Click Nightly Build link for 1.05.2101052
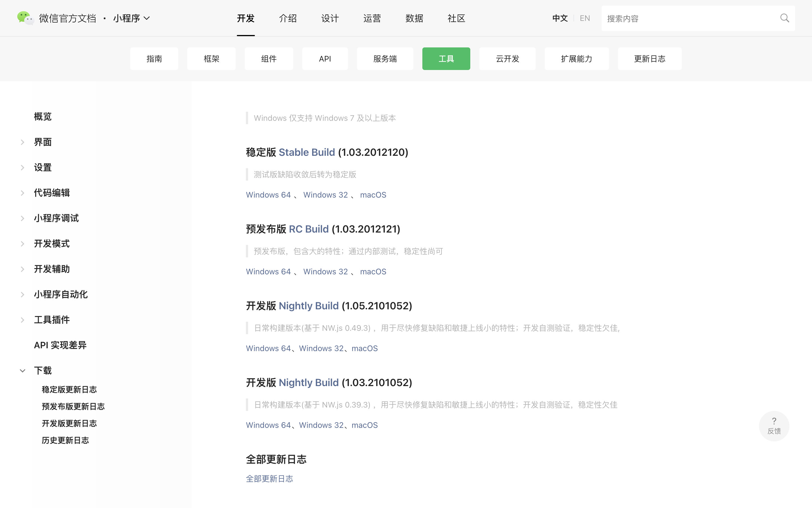812x508 pixels. pyautogui.click(x=309, y=306)
